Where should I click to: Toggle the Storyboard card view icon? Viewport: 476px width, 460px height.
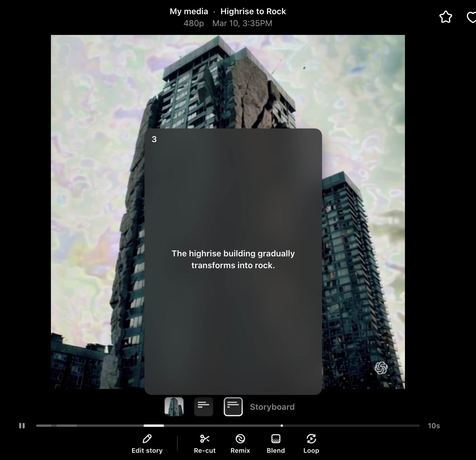click(x=233, y=407)
